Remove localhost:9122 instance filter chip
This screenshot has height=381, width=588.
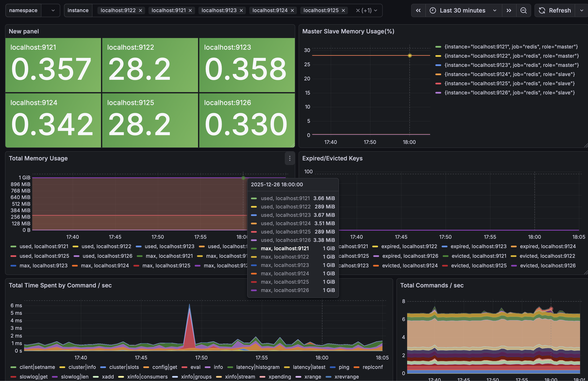pyautogui.click(x=140, y=10)
